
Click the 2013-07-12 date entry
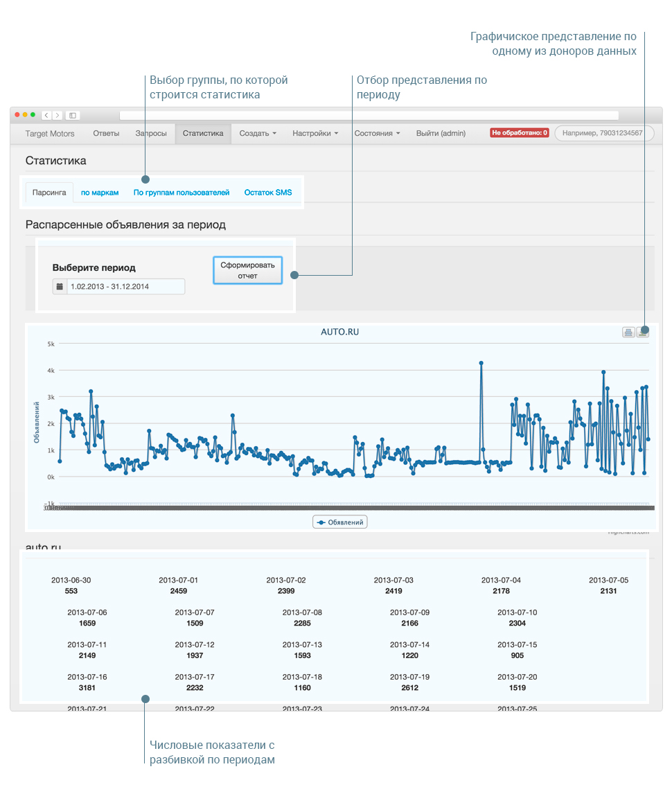tap(195, 644)
